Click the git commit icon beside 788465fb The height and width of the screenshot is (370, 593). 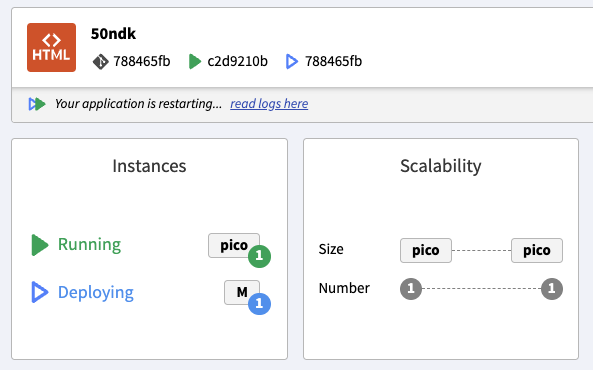coord(101,62)
